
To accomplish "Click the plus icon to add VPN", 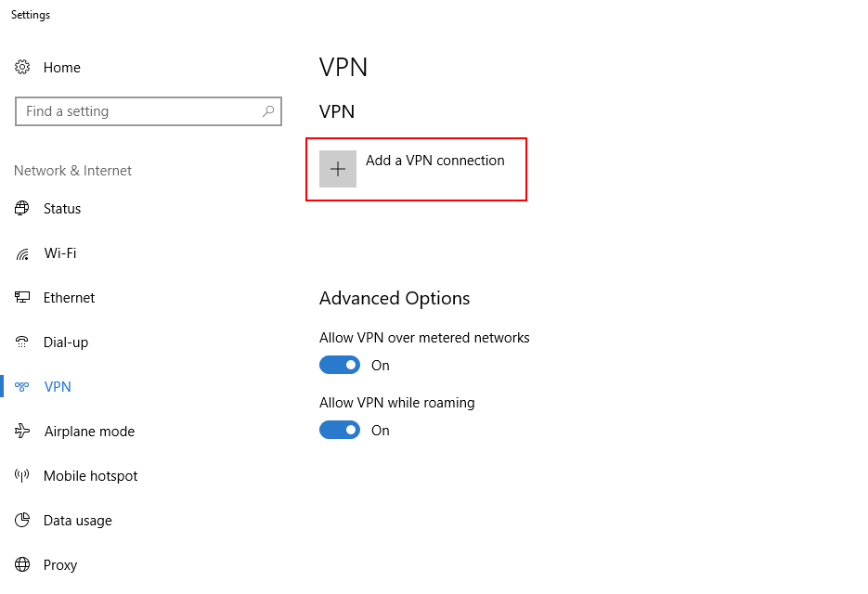I will coord(338,169).
